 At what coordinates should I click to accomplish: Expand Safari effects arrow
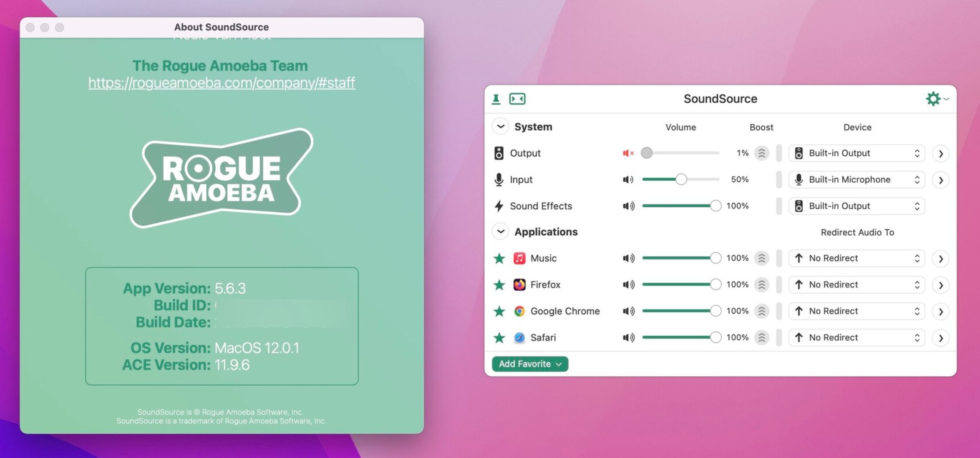coord(941,338)
